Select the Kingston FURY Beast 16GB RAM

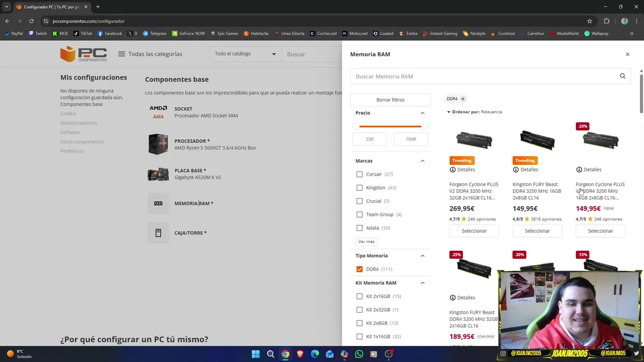537,231
